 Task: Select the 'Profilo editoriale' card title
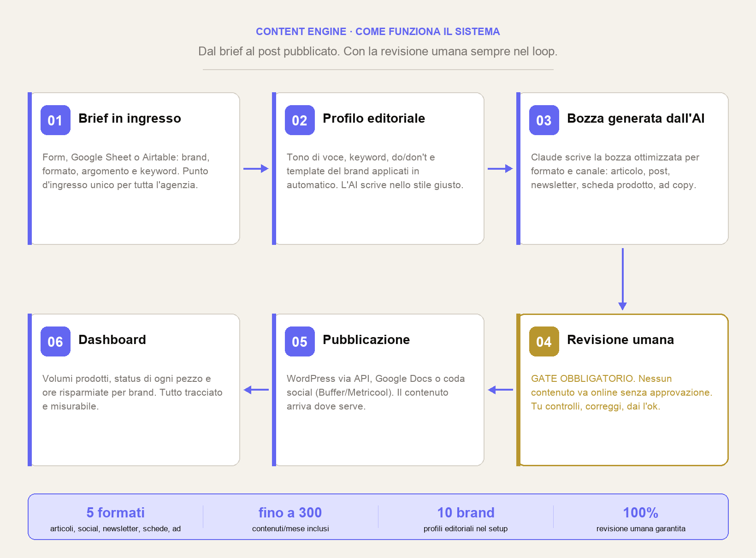point(374,119)
